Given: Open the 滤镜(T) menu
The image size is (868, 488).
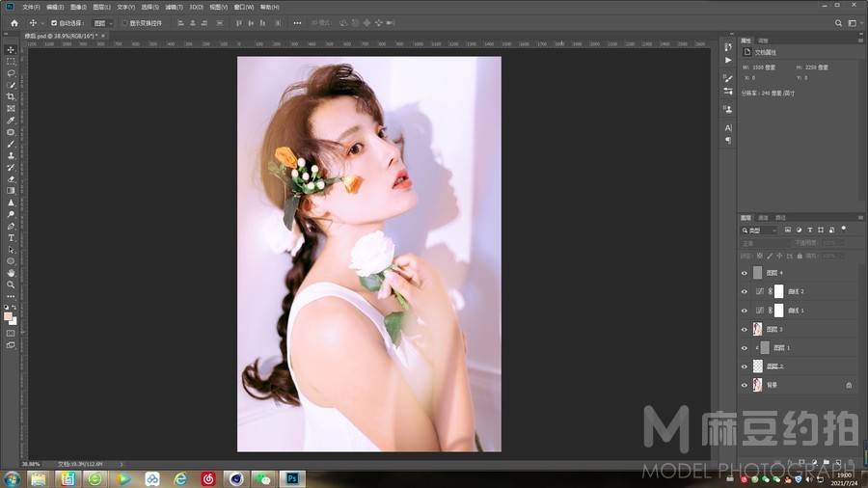Looking at the screenshot, I should [174, 7].
